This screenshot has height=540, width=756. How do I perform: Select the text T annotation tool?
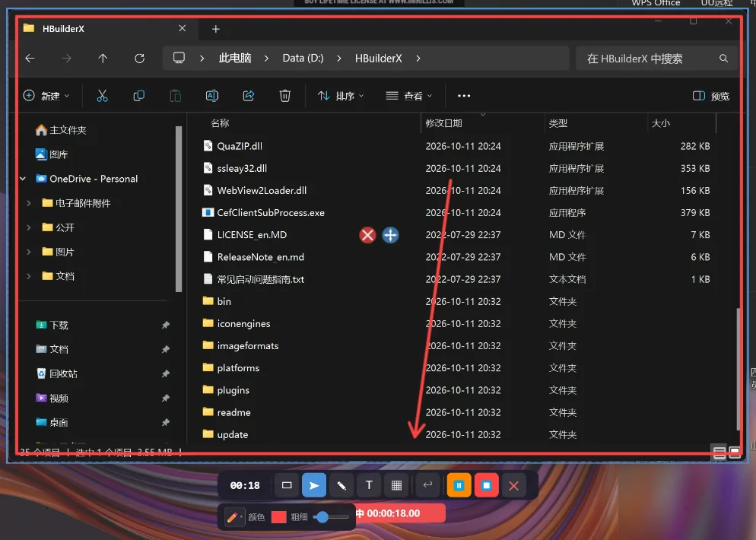click(x=369, y=485)
